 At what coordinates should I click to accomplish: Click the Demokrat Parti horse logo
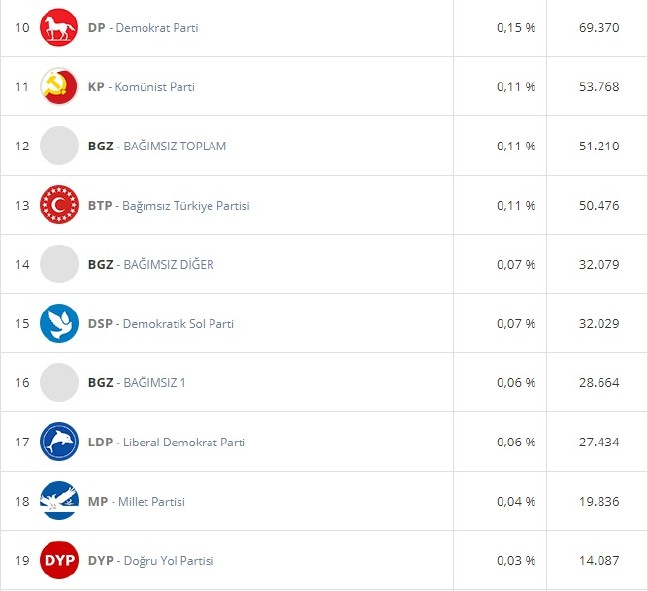59,27
